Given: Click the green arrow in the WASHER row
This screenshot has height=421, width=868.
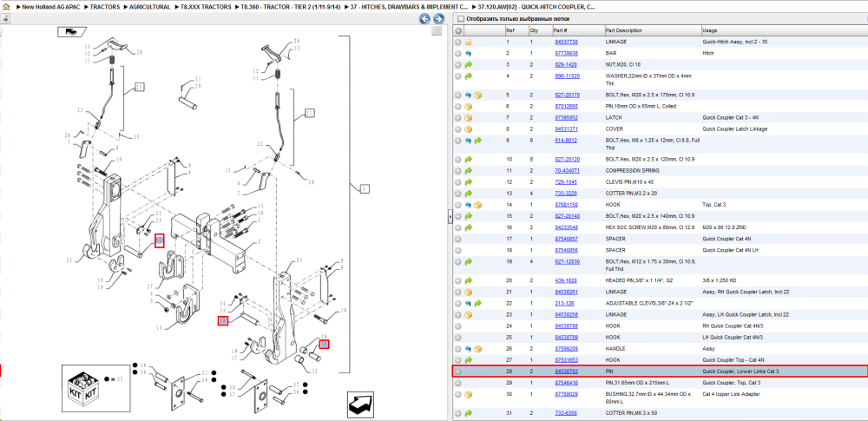Looking at the screenshot, I should [469, 76].
